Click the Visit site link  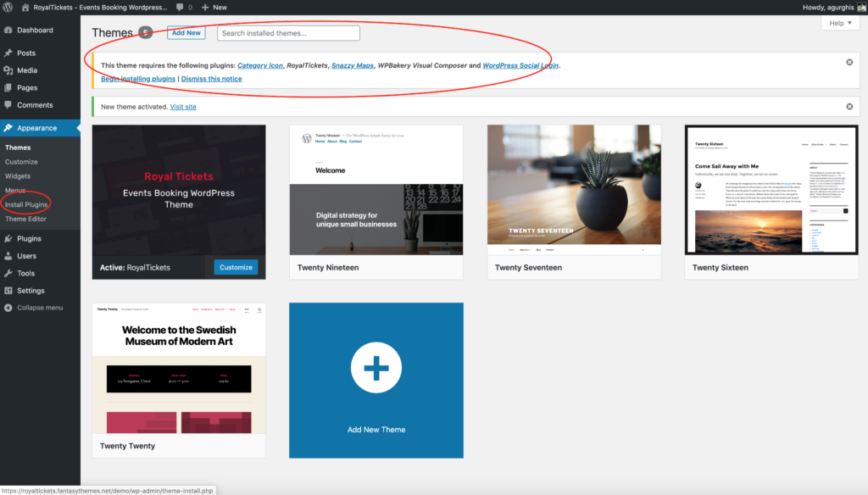[183, 106]
